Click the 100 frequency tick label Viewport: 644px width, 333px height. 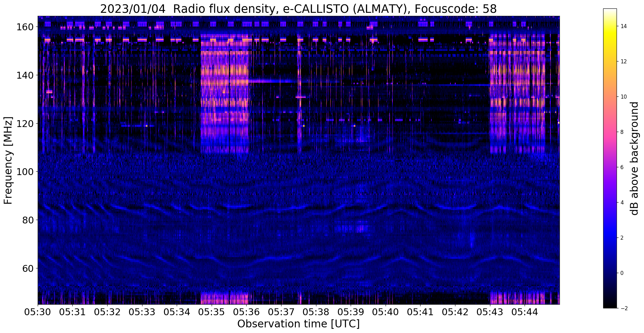pyautogui.click(x=25, y=172)
